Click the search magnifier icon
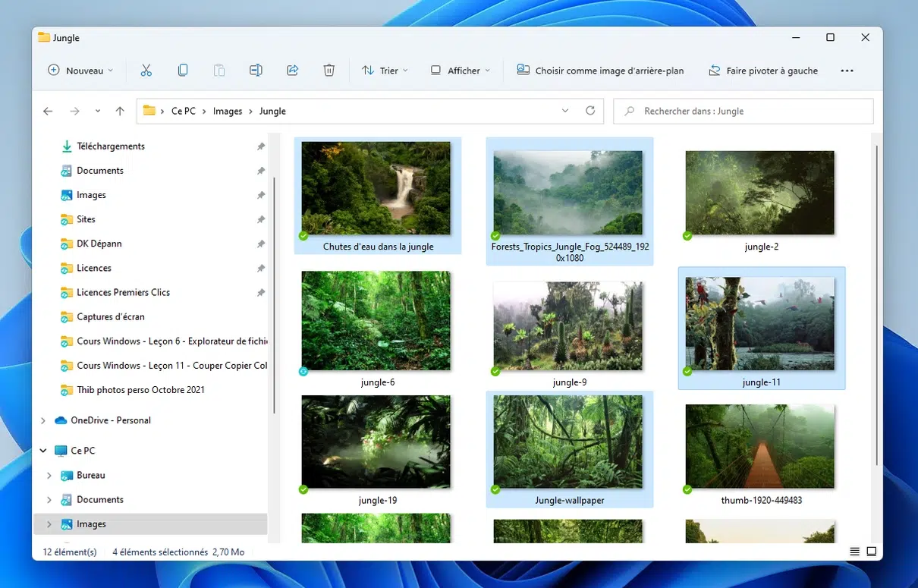 [x=629, y=111]
